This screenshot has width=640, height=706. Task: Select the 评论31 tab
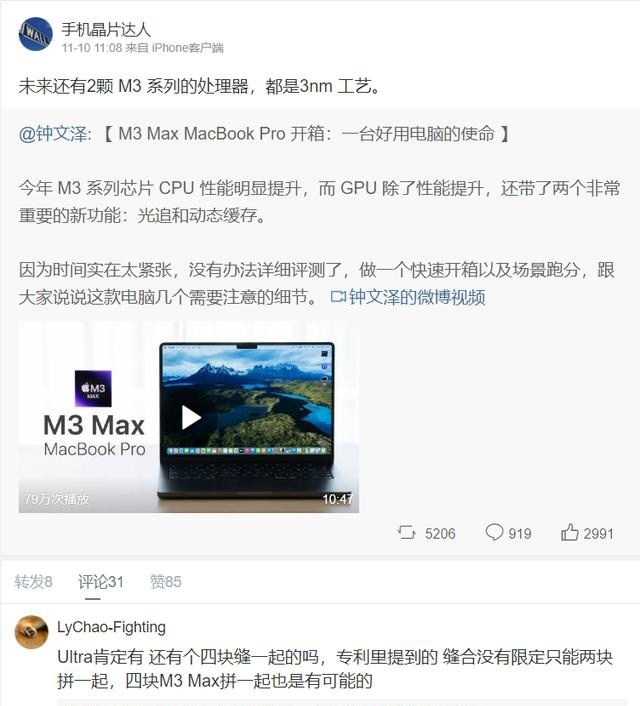[x=100, y=582]
